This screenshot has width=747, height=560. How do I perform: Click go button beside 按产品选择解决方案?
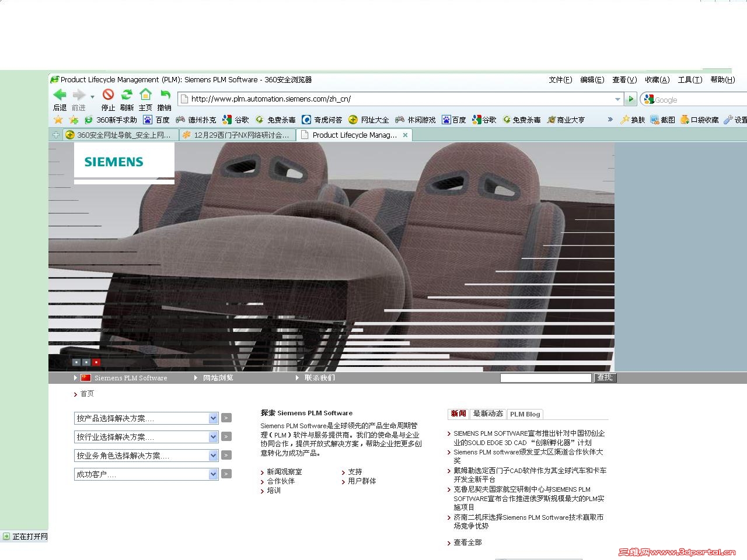(226, 418)
